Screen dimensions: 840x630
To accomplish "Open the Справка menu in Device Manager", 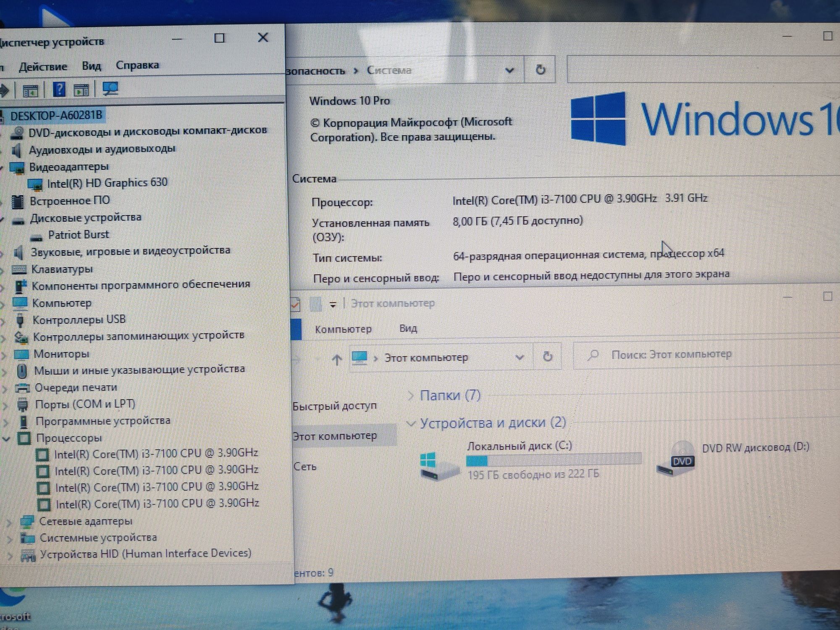I will click(x=137, y=65).
